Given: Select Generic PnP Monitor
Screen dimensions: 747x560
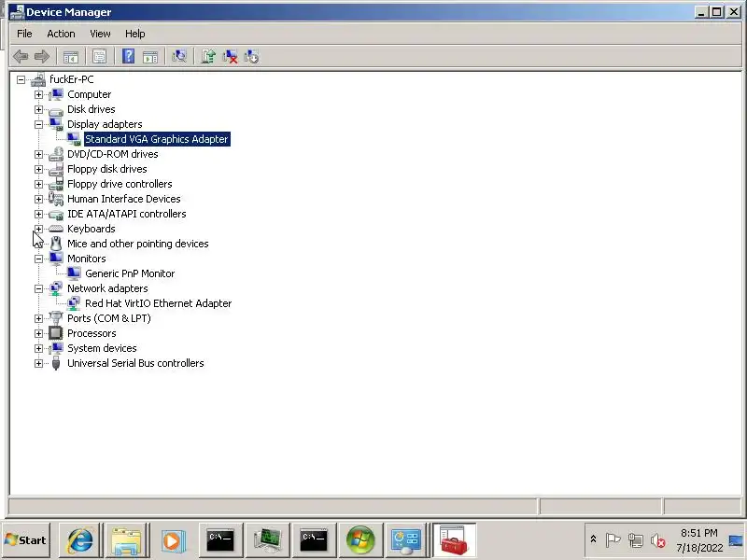Looking at the screenshot, I should point(130,273).
